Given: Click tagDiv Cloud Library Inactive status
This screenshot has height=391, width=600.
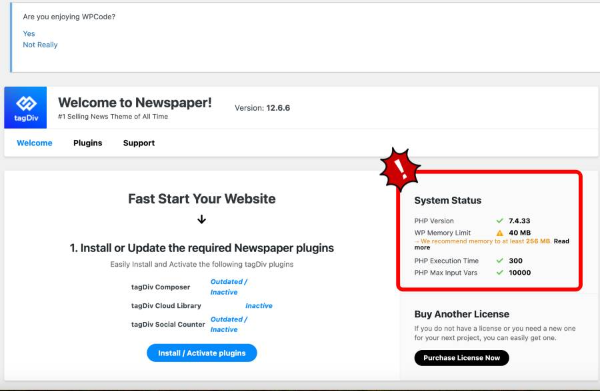Looking at the screenshot, I should click(259, 306).
